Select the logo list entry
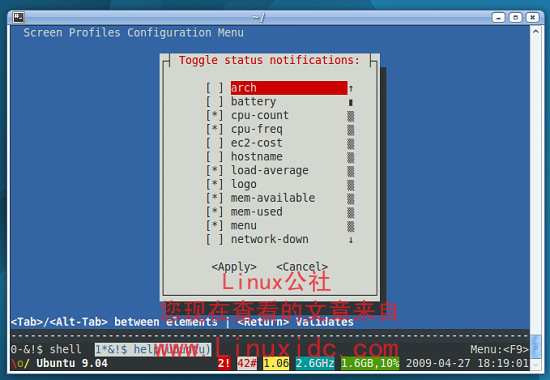The image size is (550, 380). [x=243, y=184]
